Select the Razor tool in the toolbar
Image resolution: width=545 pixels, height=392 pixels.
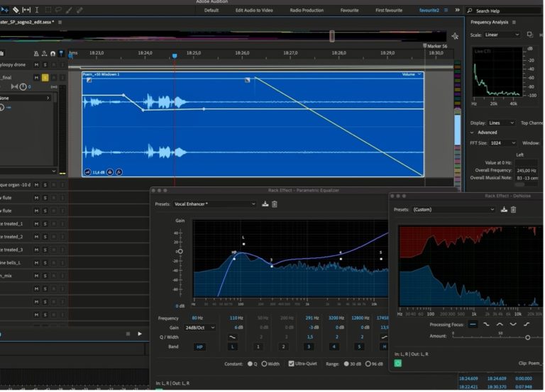pos(14,10)
